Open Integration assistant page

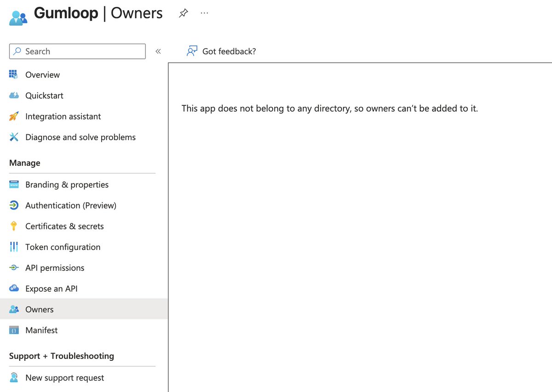(63, 116)
